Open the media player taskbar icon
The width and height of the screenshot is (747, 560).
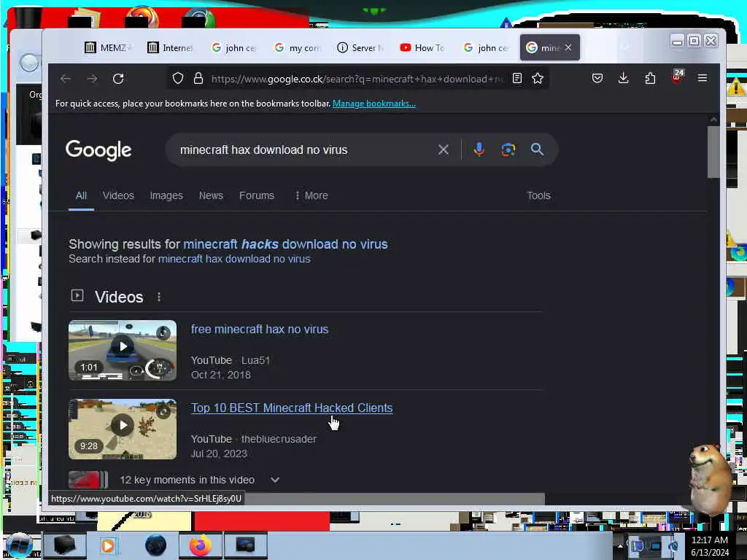click(108, 545)
